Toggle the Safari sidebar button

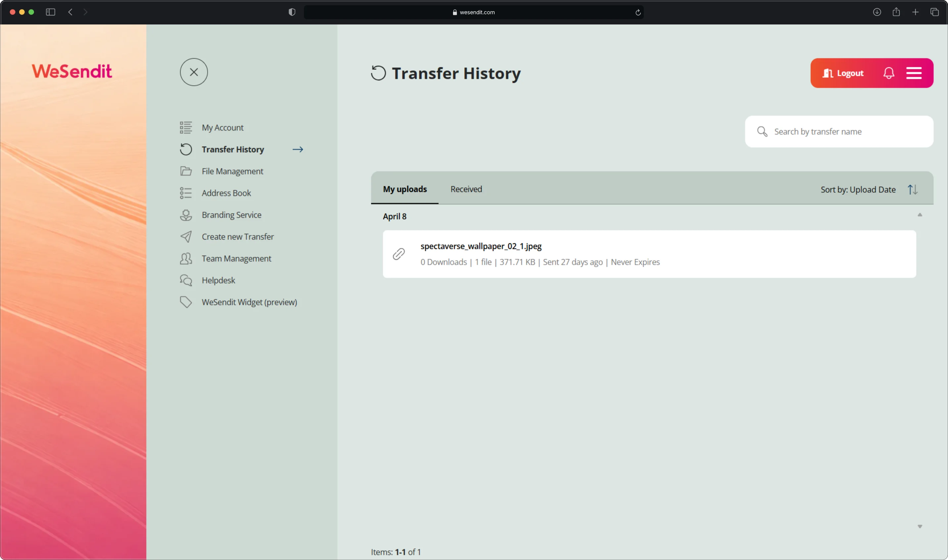[x=51, y=12]
